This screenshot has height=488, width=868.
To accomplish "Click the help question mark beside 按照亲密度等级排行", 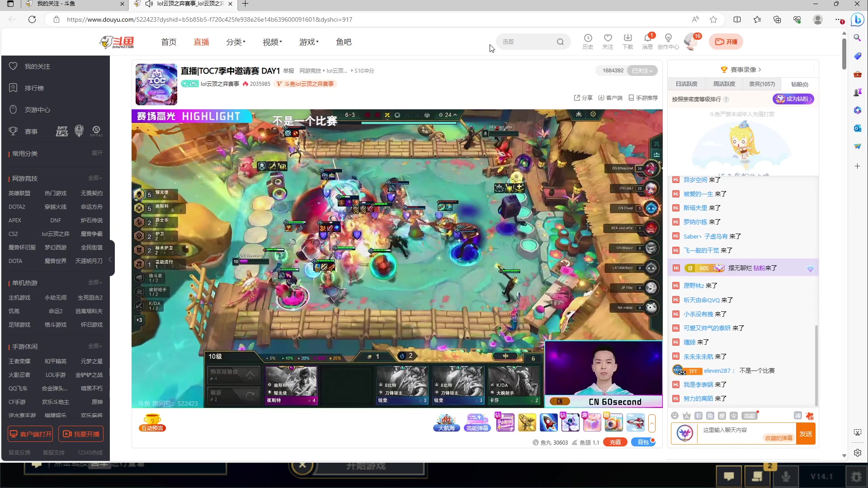I will (726, 99).
